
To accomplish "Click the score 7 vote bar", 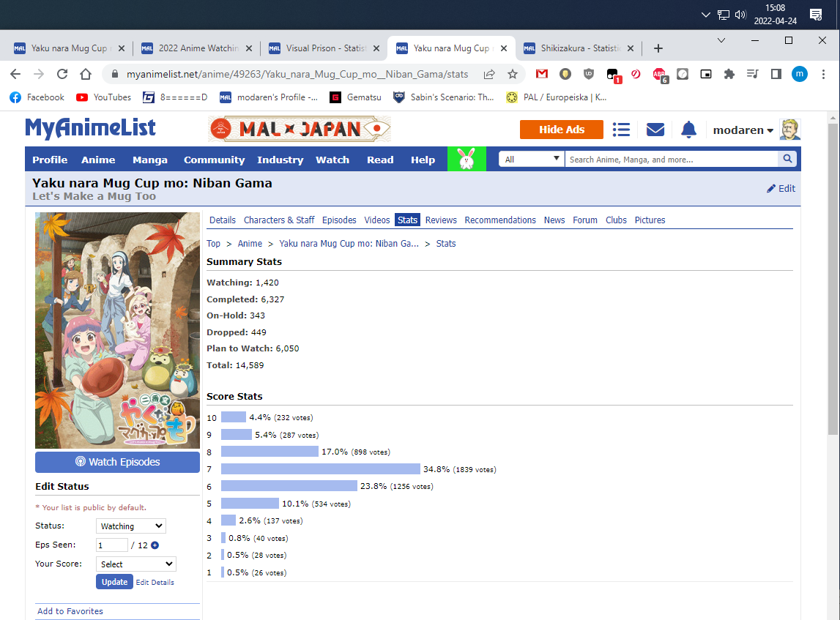I will coord(320,469).
